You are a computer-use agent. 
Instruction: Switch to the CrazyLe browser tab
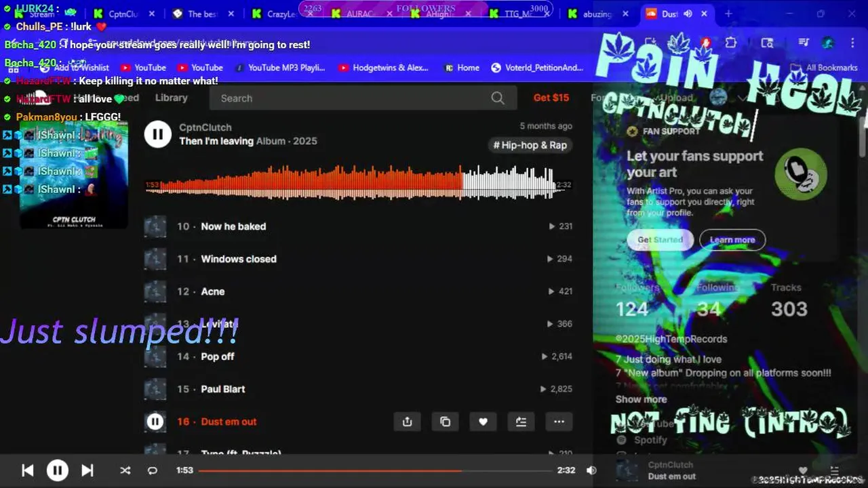point(281,14)
